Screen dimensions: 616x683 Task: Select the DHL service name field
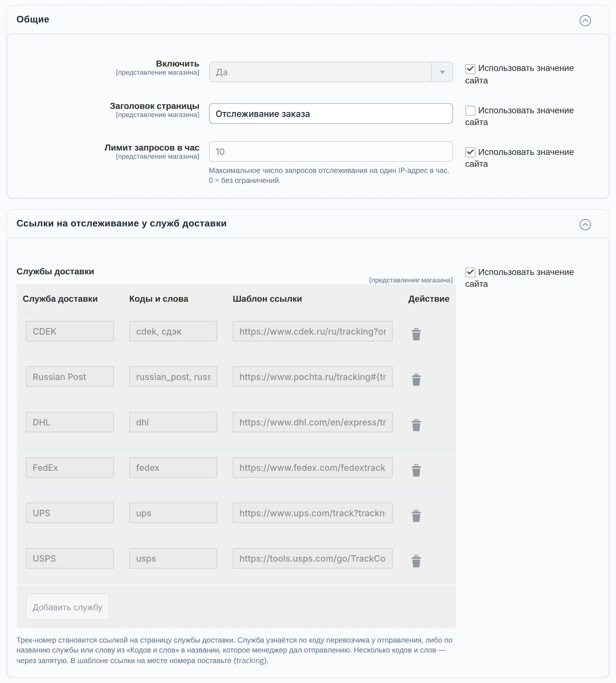[70, 422]
